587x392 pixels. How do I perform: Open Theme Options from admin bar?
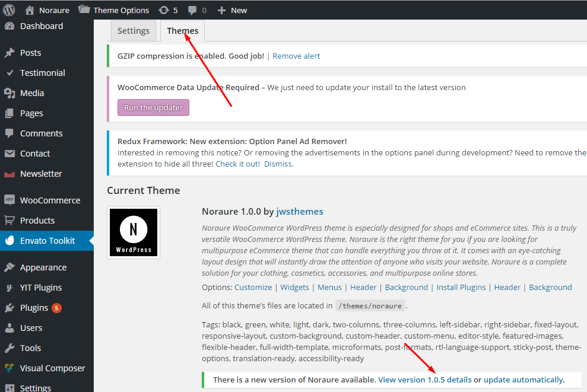[x=121, y=11]
